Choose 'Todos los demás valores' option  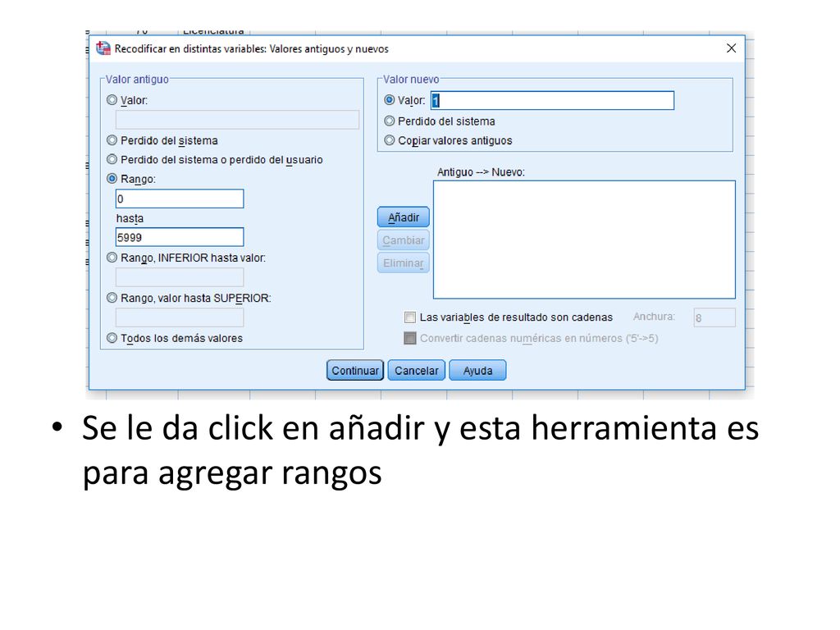[112, 338]
